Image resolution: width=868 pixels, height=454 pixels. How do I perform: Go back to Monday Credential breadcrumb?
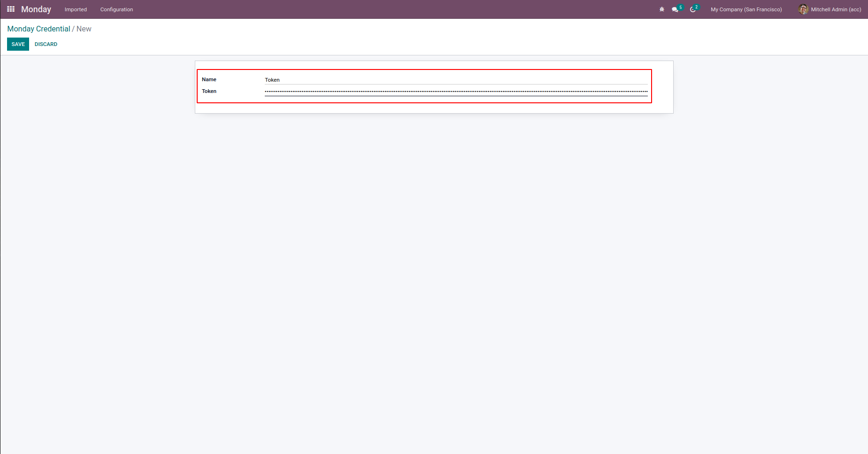[x=39, y=29]
